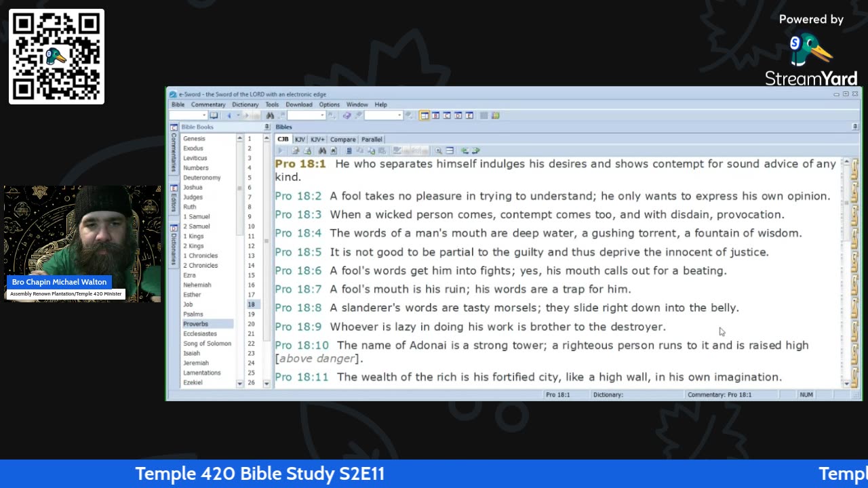Open the colorful reference library icon
The image size is (868, 488).
click(495, 115)
